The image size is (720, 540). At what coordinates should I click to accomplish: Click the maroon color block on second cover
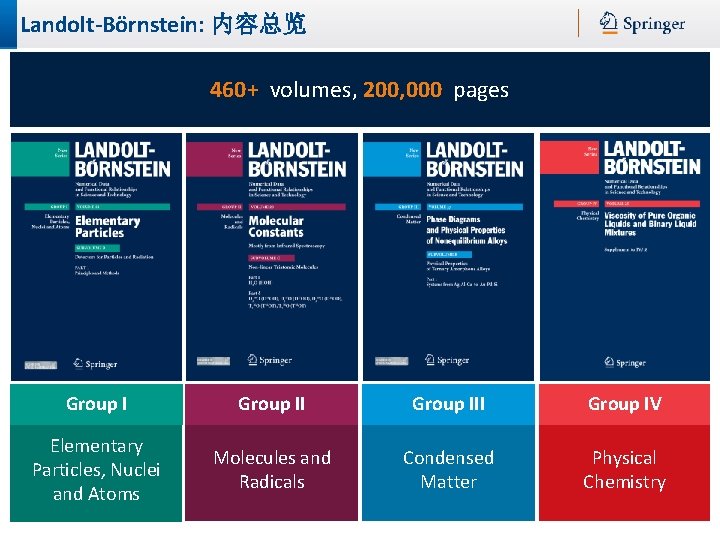point(214,159)
